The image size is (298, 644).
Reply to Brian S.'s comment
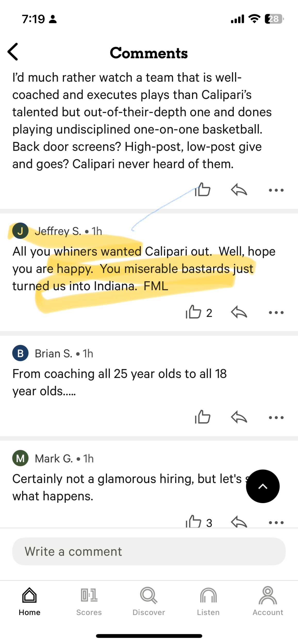click(x=239, y=417)
